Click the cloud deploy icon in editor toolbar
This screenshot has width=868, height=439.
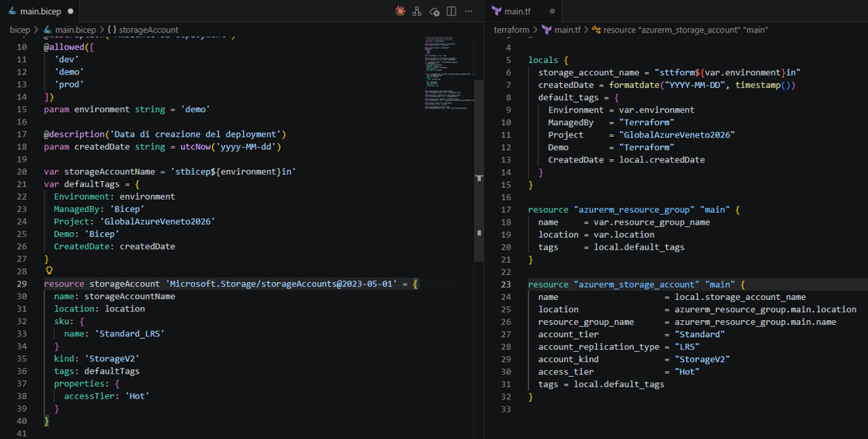pos(434,11)
